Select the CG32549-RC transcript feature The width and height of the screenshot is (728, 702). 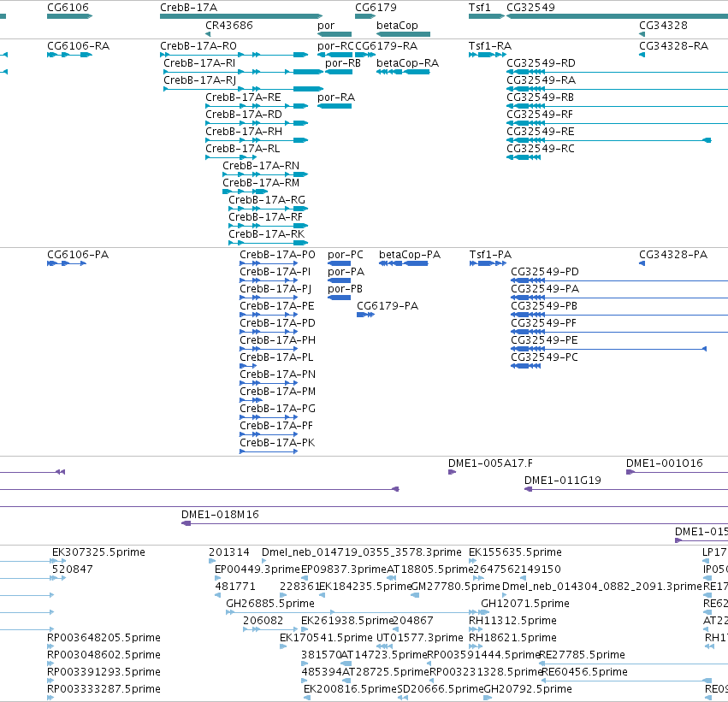tap(524, 157)
